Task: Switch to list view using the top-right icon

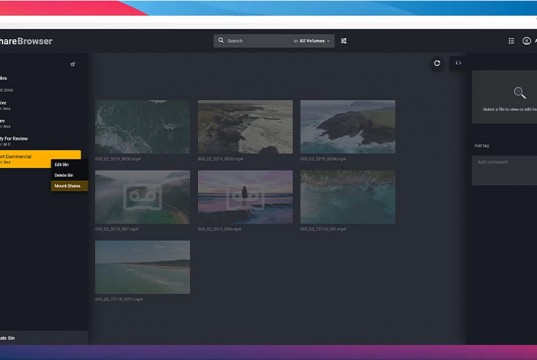Action: 511,41
